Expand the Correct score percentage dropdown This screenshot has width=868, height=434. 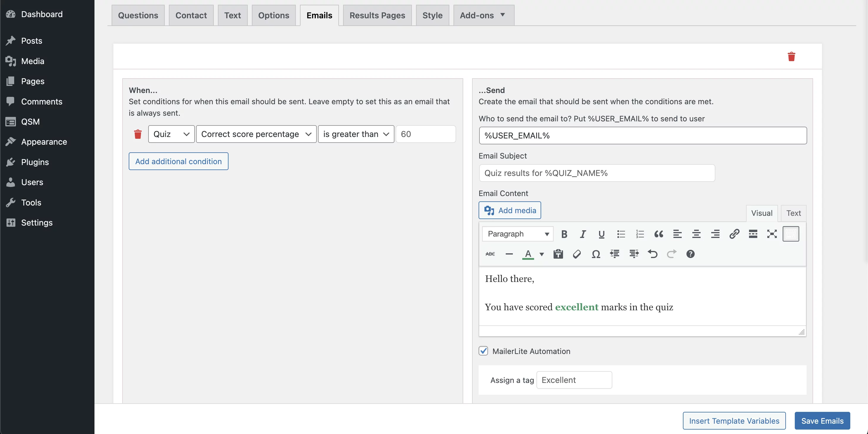pos(257,134)
